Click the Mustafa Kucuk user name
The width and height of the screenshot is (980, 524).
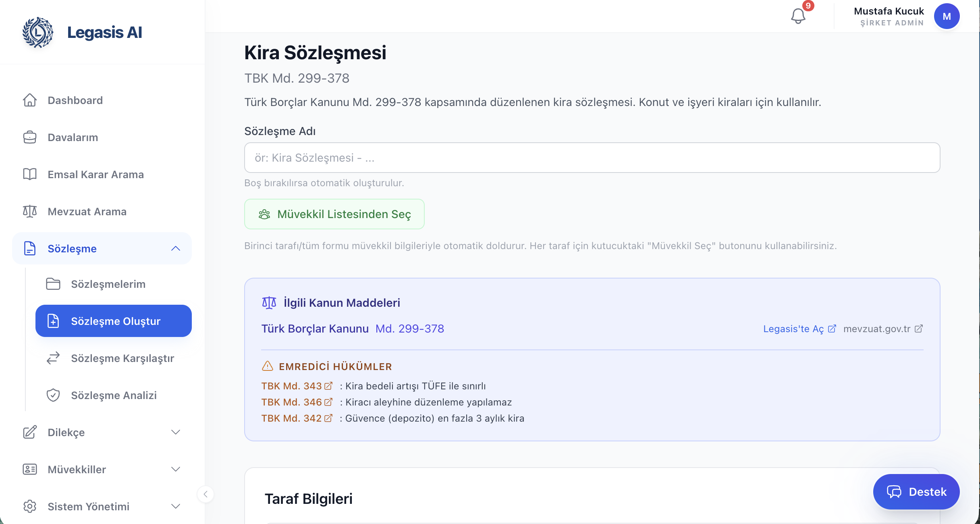(889, 11)
